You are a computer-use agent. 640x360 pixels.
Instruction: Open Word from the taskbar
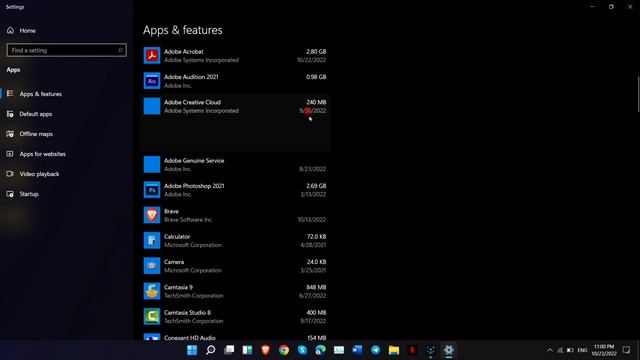[x=357, y=350]
